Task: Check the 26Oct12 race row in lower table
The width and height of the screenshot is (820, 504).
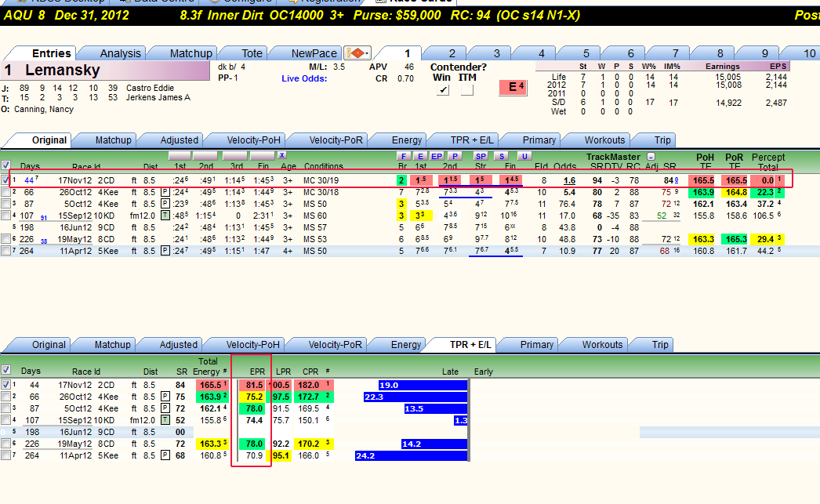Action: pos(5,397)
